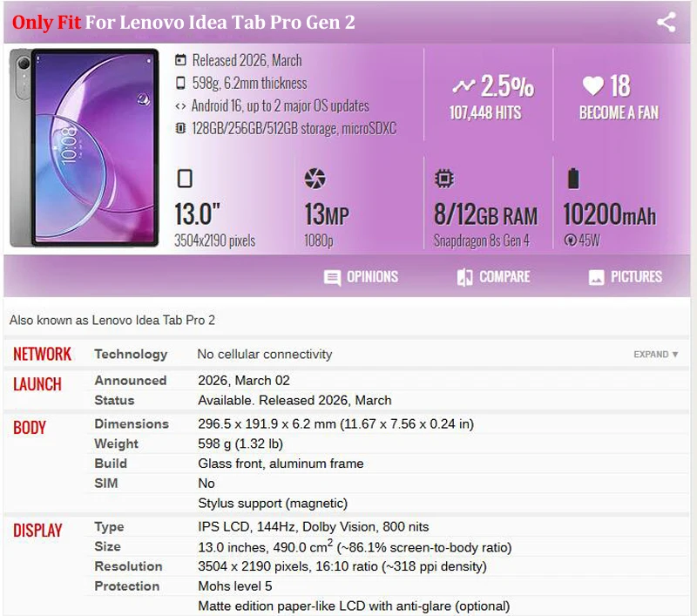Open the OPINIONS link
The image size is (697, 616).
(373, 277)
